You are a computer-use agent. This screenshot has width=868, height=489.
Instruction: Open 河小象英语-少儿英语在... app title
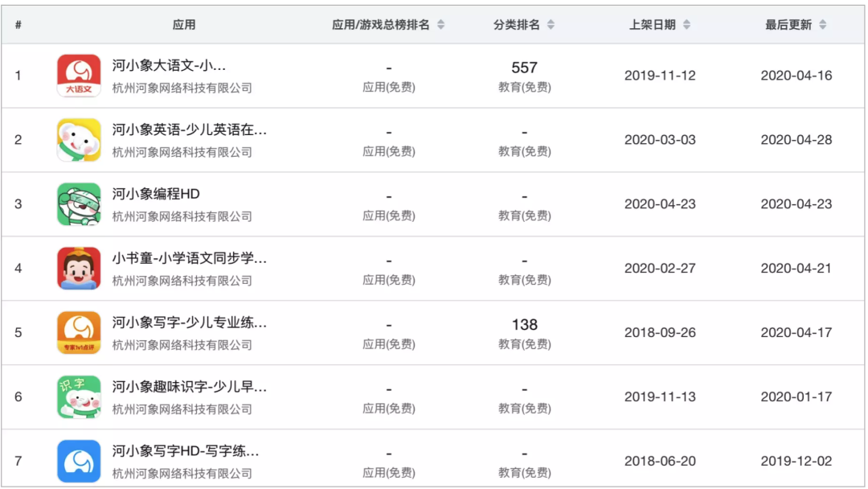190,129
